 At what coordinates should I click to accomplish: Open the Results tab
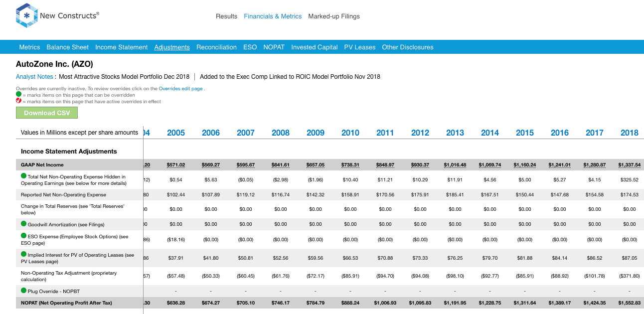point(226,16)
